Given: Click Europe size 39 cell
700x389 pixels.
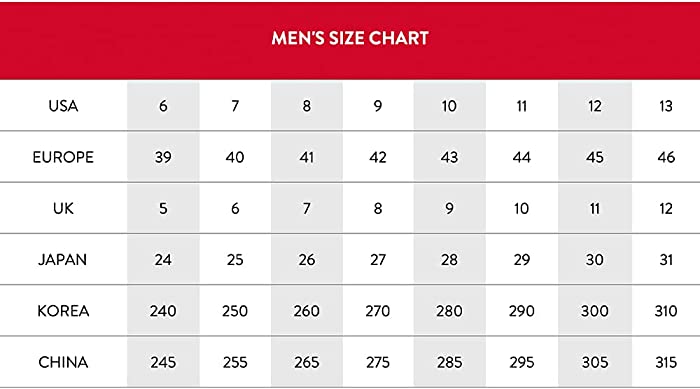Looking at the screenshot, I should point(163,157).
